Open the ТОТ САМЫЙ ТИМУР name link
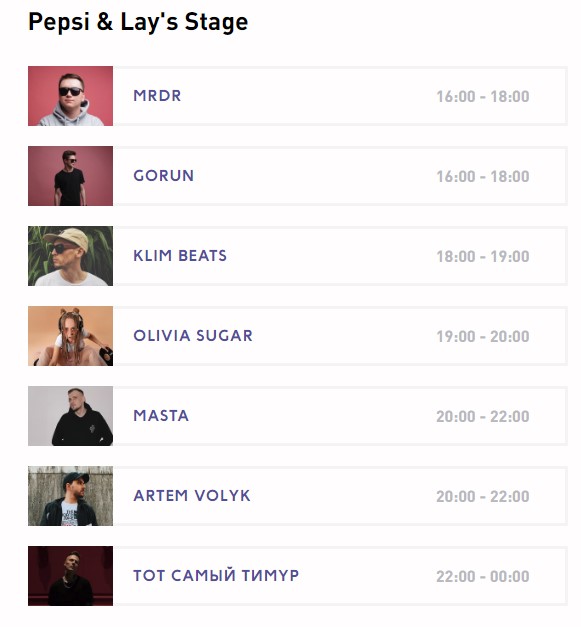The height and width of the screenshot is (627, 581). coord(216,576)
